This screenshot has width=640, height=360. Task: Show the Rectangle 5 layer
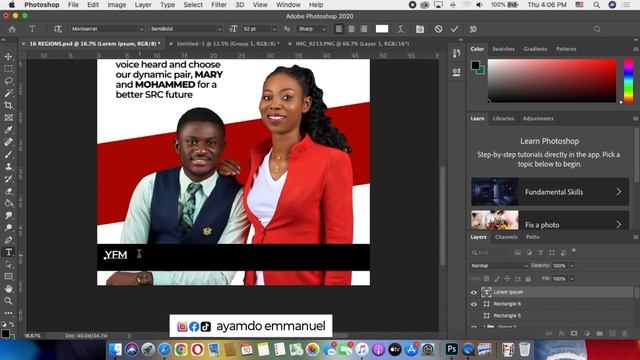[474, 316]
